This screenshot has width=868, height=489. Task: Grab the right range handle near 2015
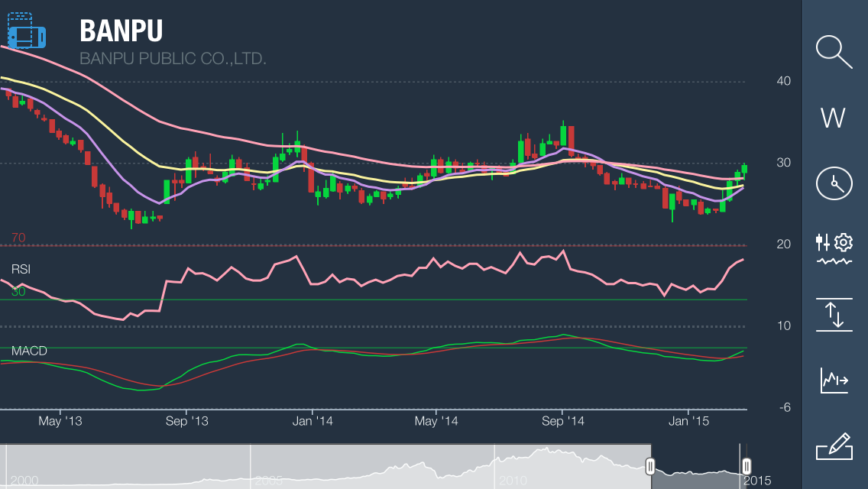point(747,466)
